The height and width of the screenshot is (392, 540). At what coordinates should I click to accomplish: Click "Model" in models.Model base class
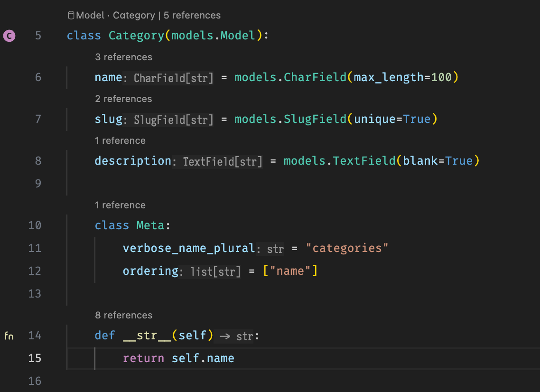pos(238,36)
